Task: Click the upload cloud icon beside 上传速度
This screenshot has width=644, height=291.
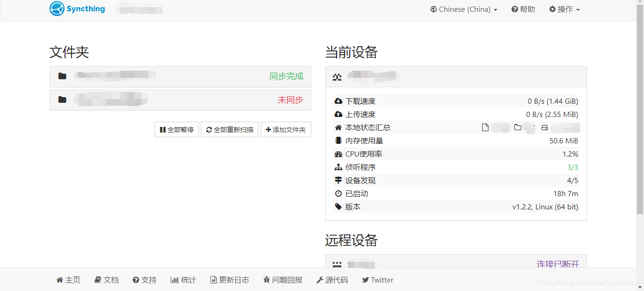Action: (x=339, y=115)
